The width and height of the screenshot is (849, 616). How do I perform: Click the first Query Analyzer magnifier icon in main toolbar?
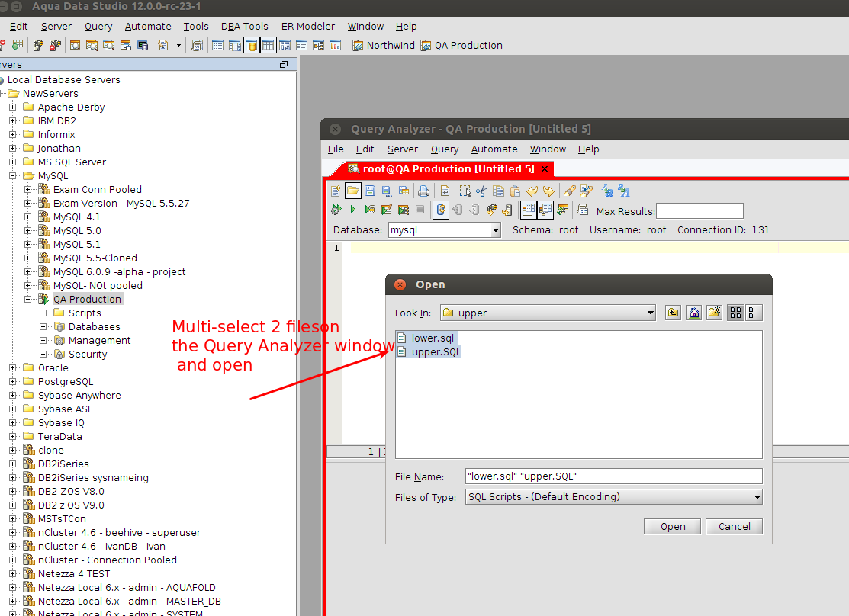point(76,46)
